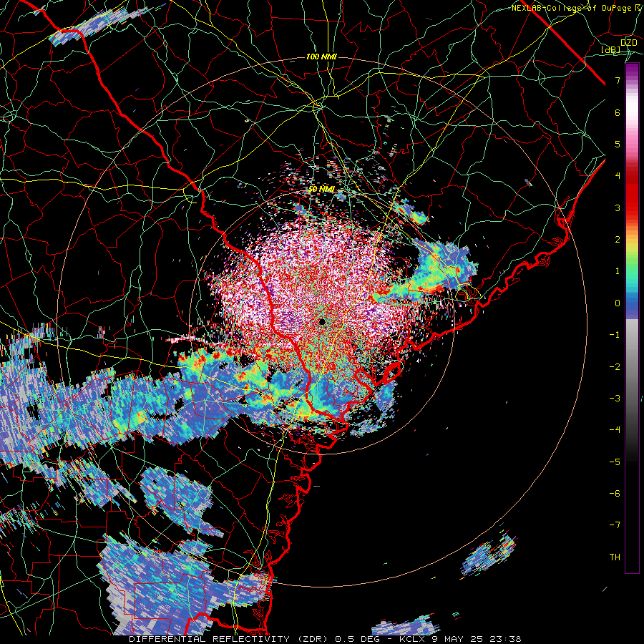Click the -5 value on color scale

pos(615,462)
